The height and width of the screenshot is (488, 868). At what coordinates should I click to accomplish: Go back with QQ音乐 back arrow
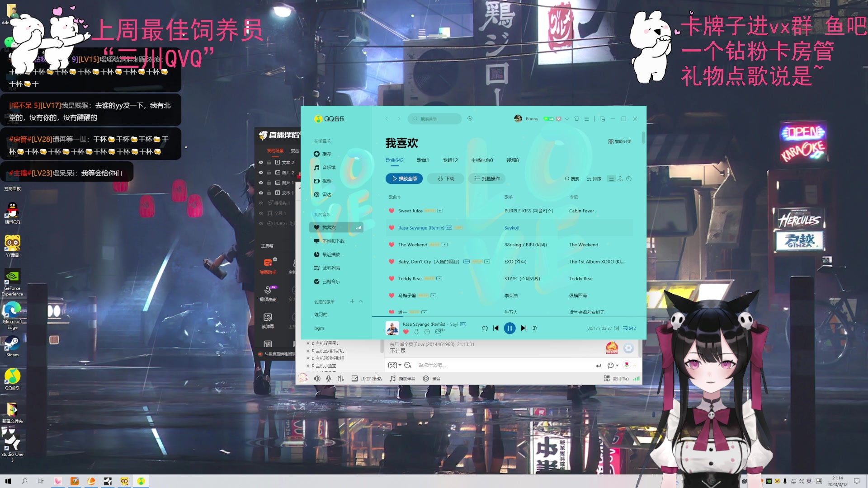[x=387, y=119]
